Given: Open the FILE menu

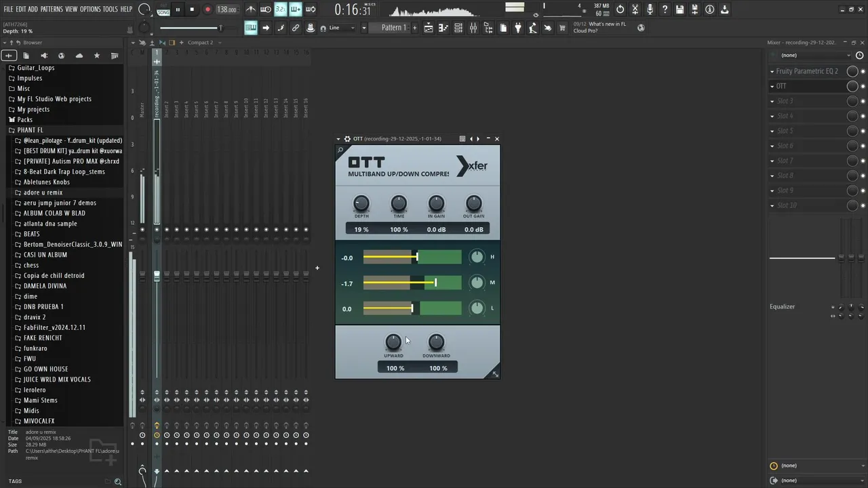Looking at the screenshot, I should pos(8,9).
